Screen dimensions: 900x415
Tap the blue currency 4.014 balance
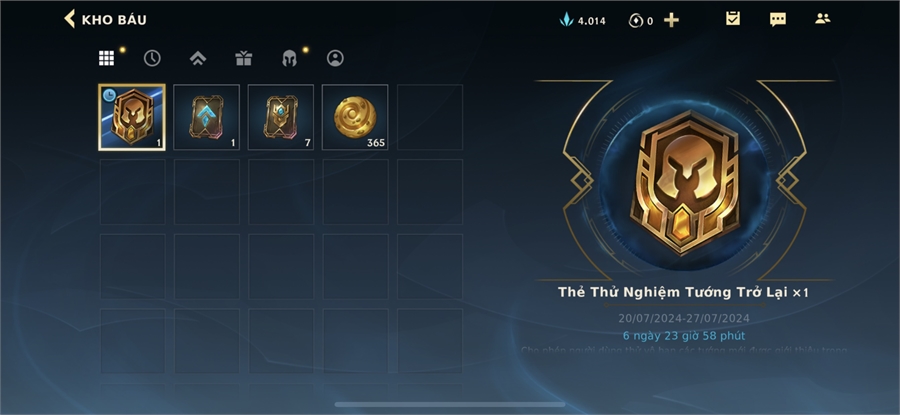[x=583, y=21]
